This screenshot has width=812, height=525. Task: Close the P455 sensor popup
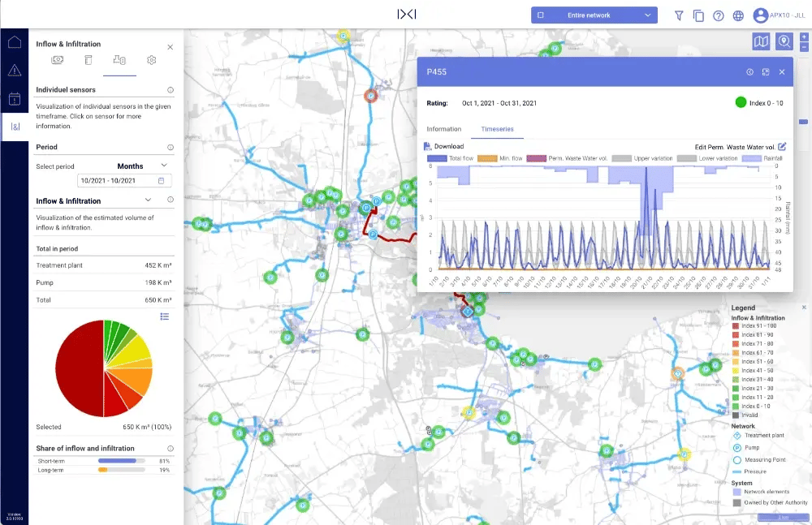(782, 72)
